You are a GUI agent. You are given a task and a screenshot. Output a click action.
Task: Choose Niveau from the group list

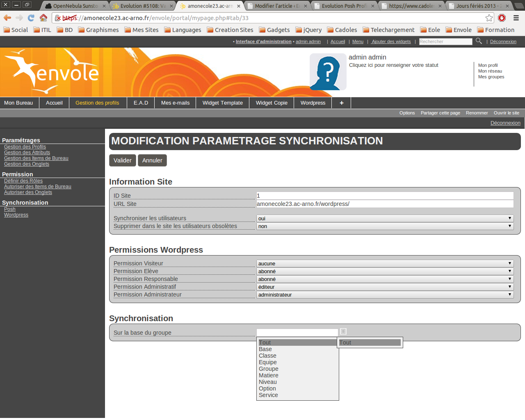pyautogui.click(x=267, y=382)
